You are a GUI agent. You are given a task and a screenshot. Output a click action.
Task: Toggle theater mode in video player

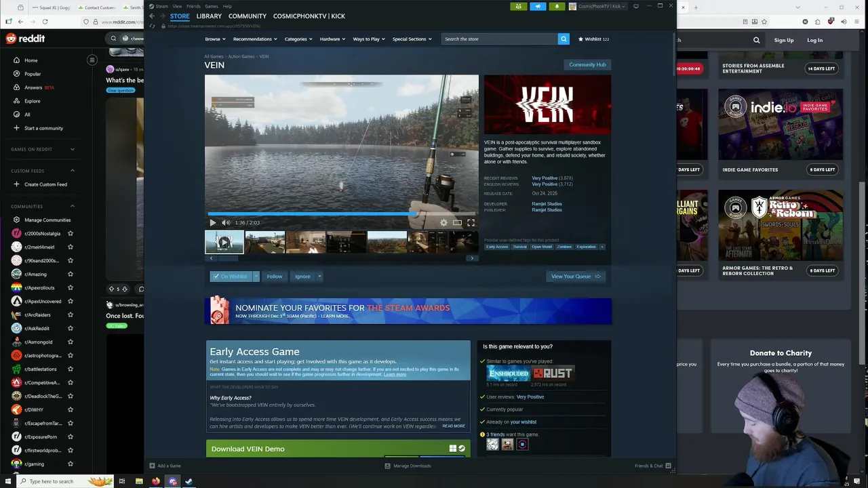point(457,222)
